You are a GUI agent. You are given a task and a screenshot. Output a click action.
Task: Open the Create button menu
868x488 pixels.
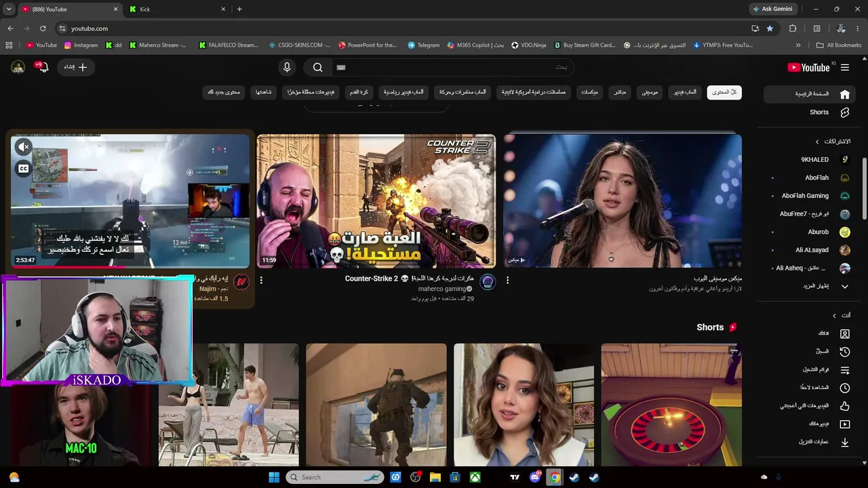pos(76,67)
